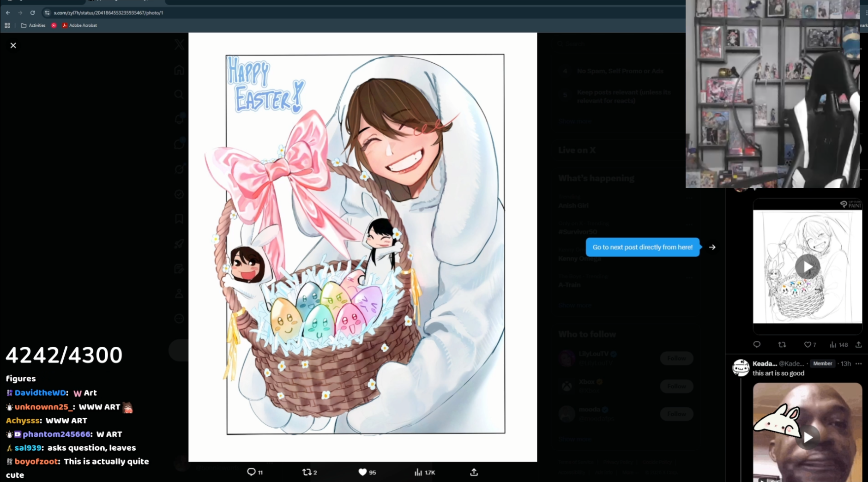868x482 pixels.
Task: Click the 'Go to next post directly from here!' tooltip
Action: (x=643, y=247)
